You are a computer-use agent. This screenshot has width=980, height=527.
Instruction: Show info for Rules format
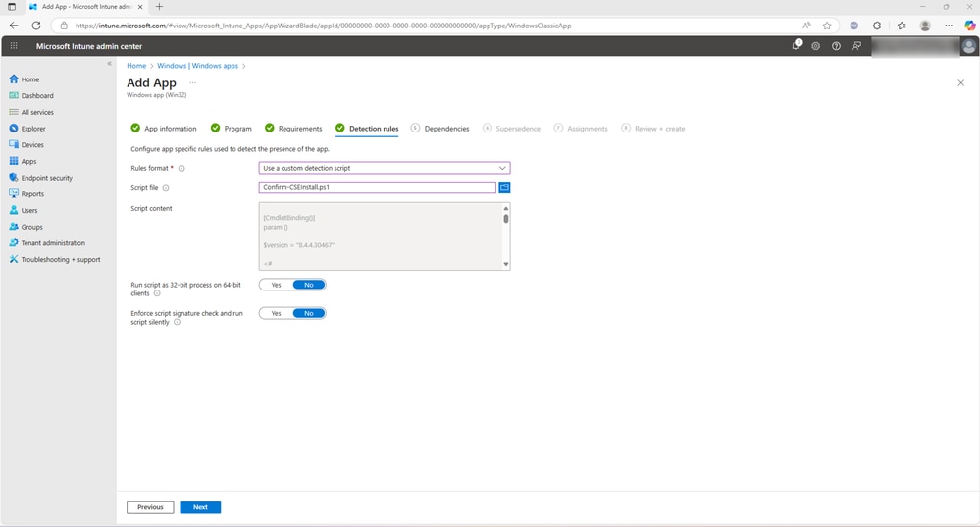coord(181,168)
